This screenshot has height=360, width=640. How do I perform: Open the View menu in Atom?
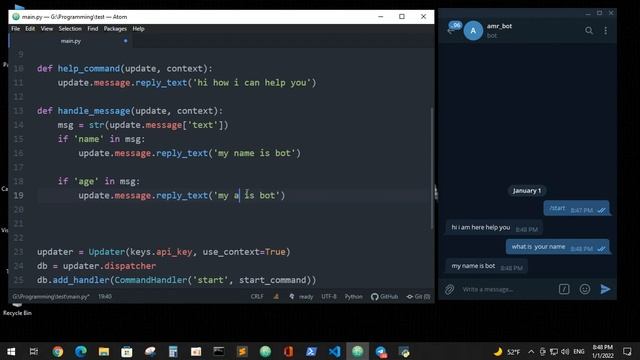(x=47, y=29)
